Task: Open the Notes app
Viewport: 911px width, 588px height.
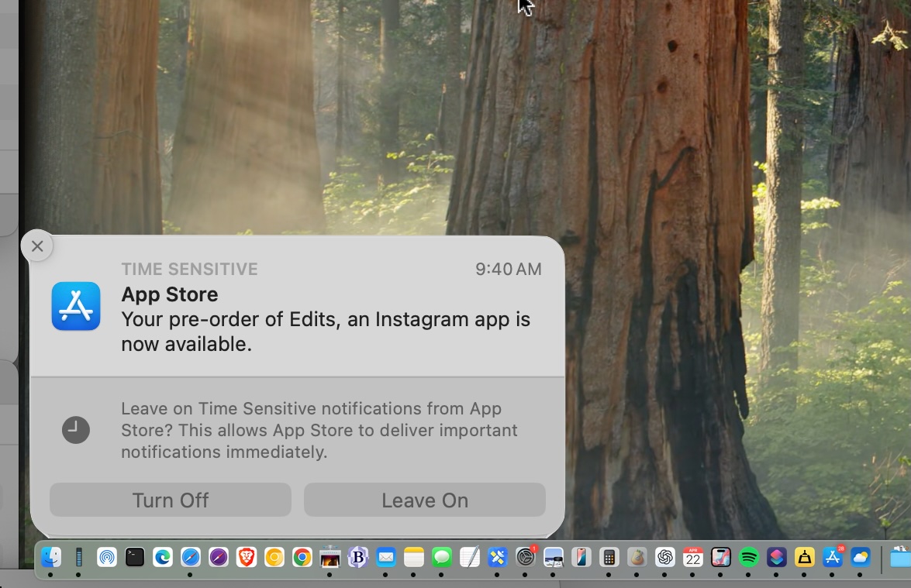Action: 414,557
